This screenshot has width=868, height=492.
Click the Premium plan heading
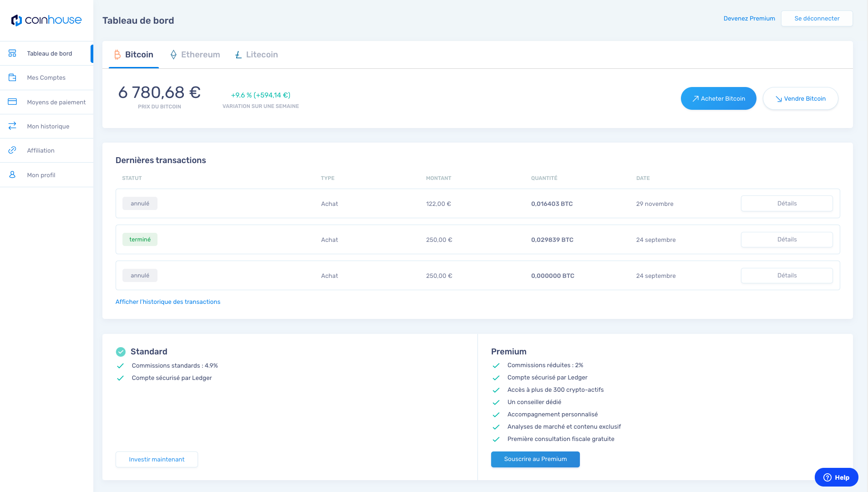[508, 352]
